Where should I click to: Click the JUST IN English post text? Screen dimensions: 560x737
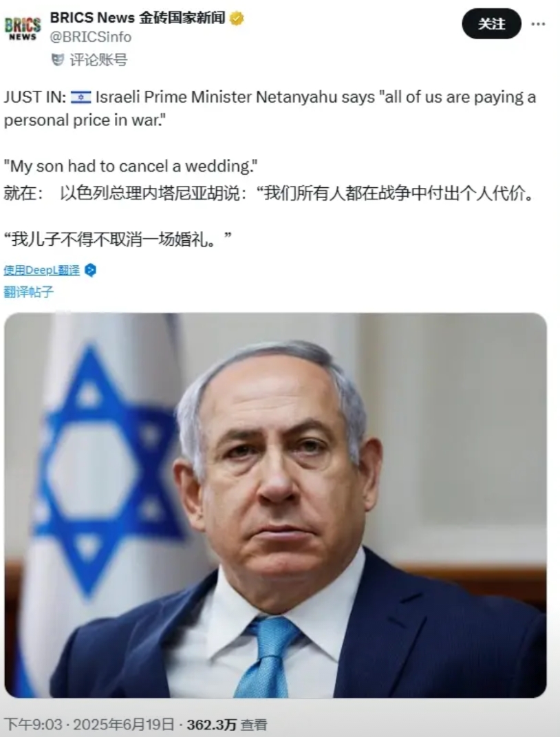(270, 109)
